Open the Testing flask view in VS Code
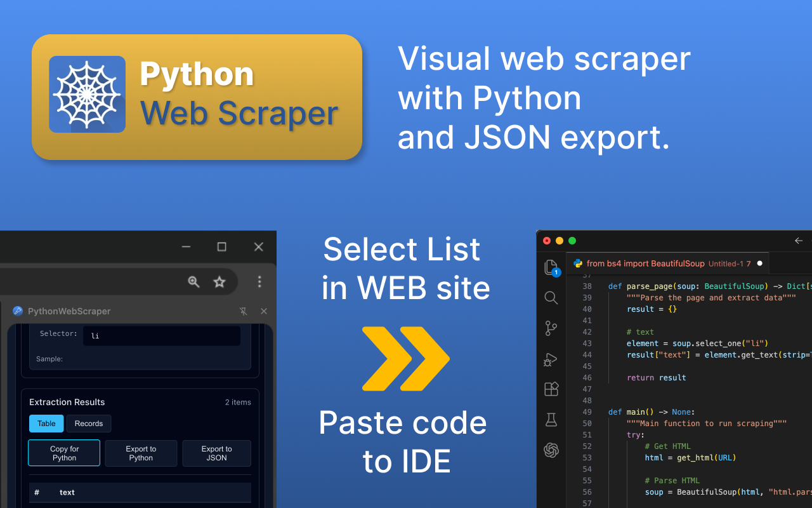Screen dimensions: 812x508 coord(551,420)
